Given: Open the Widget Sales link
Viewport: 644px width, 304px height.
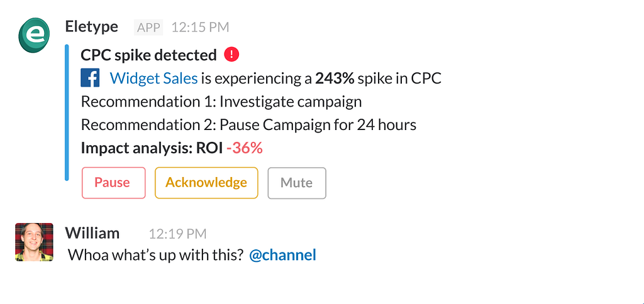Looking at the screenshot, I should pyautogui.click(x=153, y=79).
